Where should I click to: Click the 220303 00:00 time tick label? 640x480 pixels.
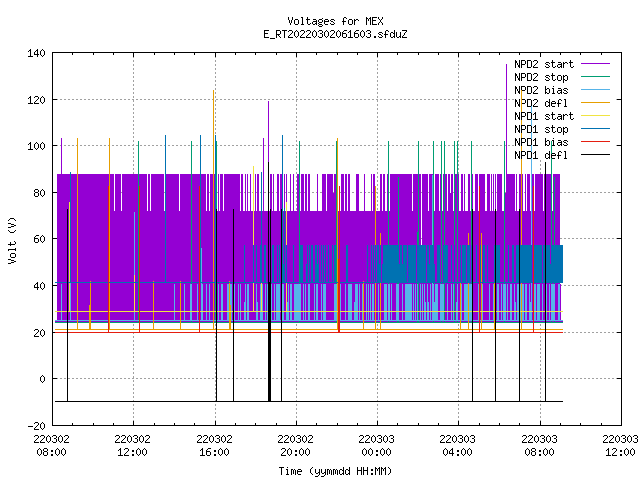376,446
